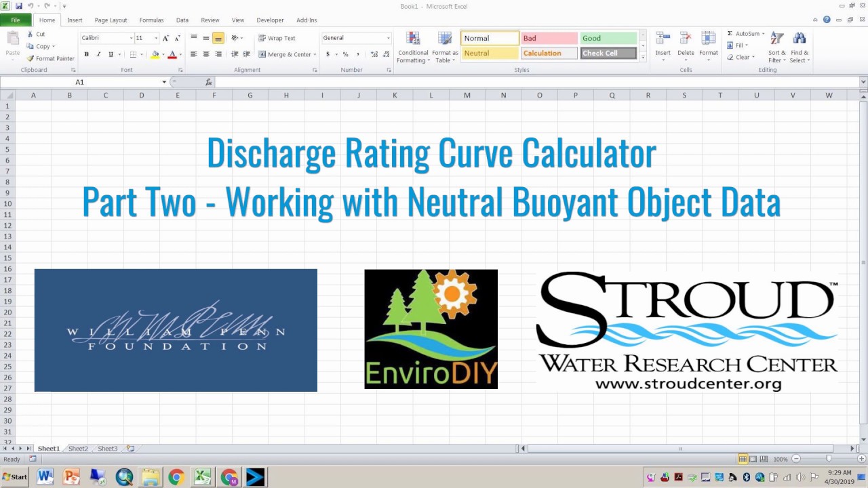Open the font size dropdown
This screenshot has width=868, height=488.
pyautogui.click(x=156, y=38)
